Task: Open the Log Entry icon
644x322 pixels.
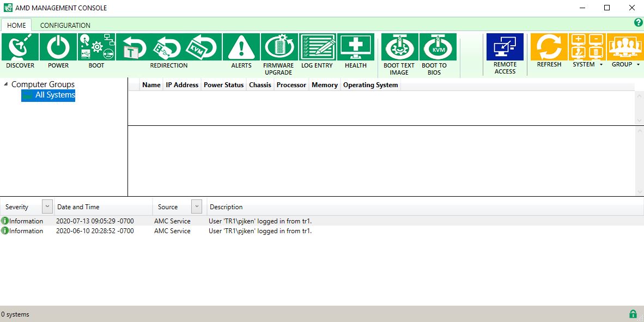Action: click(x=318, y=47)
